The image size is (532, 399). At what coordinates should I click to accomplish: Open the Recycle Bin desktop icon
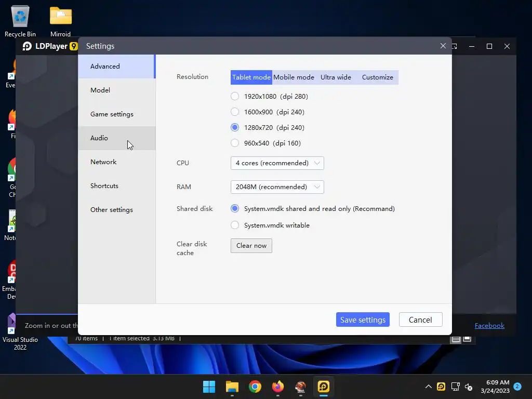coord(20,21)
